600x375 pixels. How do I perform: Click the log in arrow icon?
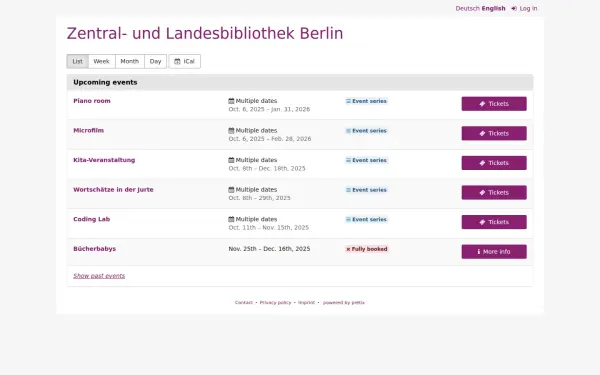click(514, 8)
